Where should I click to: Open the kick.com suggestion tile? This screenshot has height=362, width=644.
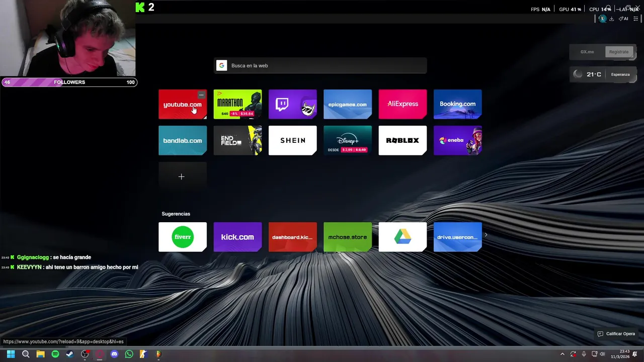237,237
